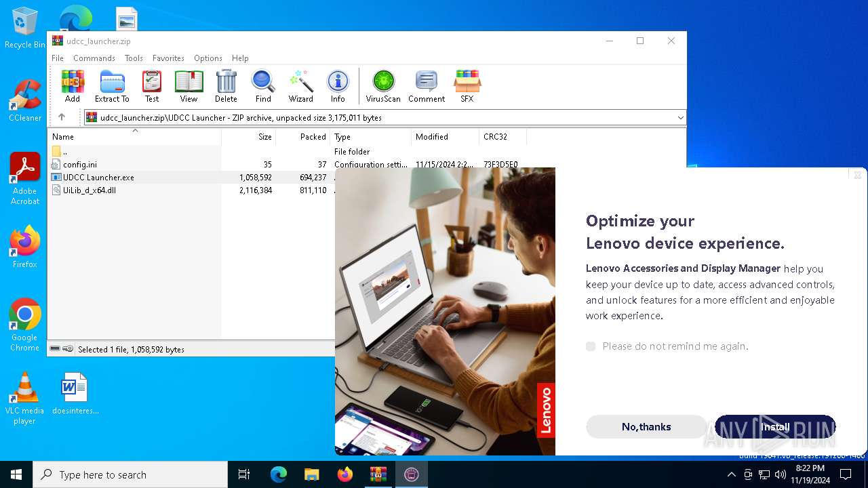The width and height of the screenshot is (868, 488).
Task: Open the Google Chrome desktop shortcut
Action: click(25, 325)
